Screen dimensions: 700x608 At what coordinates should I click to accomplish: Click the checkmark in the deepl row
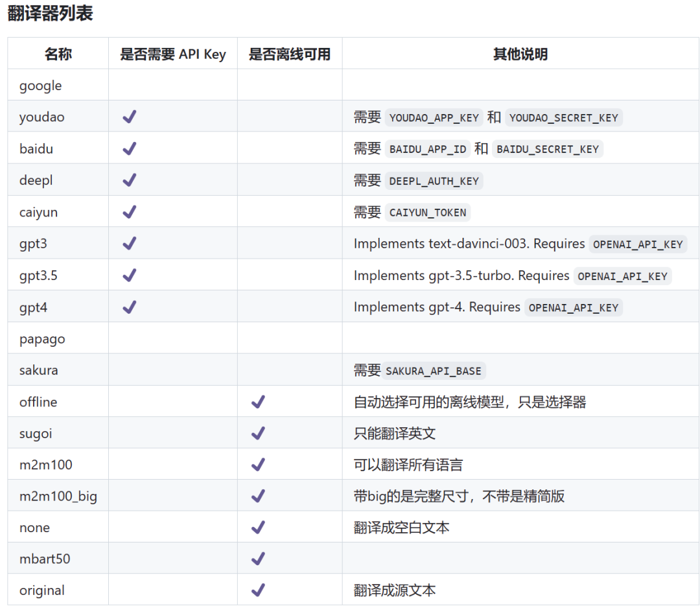[x=130, y=180]
